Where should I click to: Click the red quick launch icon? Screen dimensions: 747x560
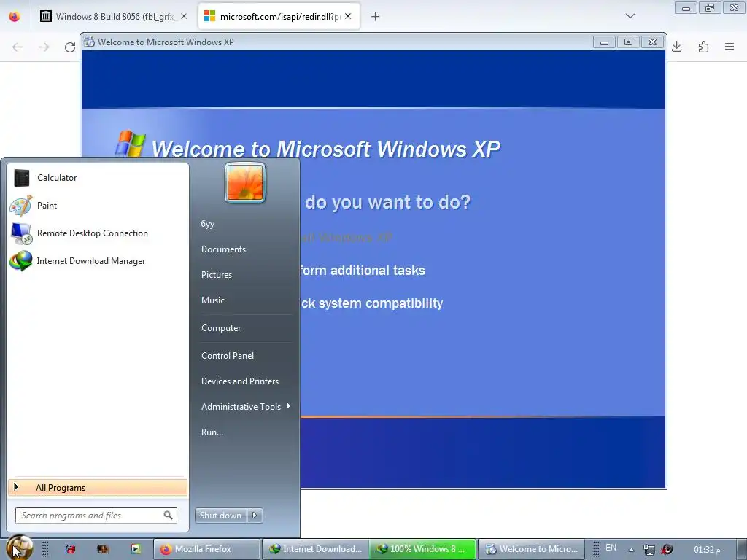click(71, 549)
